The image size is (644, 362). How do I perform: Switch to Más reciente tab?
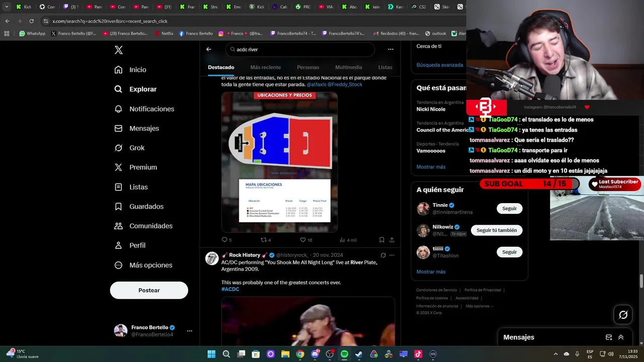pyautogui.click(x=266, y=67)
